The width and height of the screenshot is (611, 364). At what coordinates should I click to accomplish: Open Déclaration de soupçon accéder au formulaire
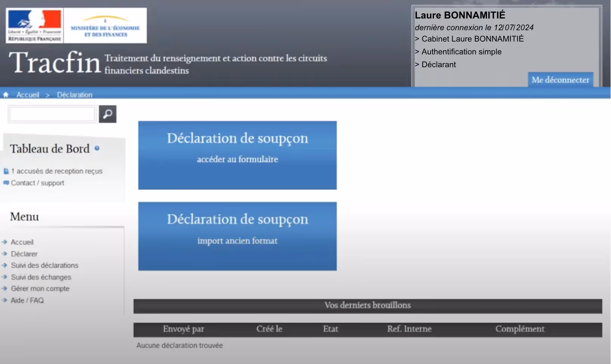pos(237,155)
